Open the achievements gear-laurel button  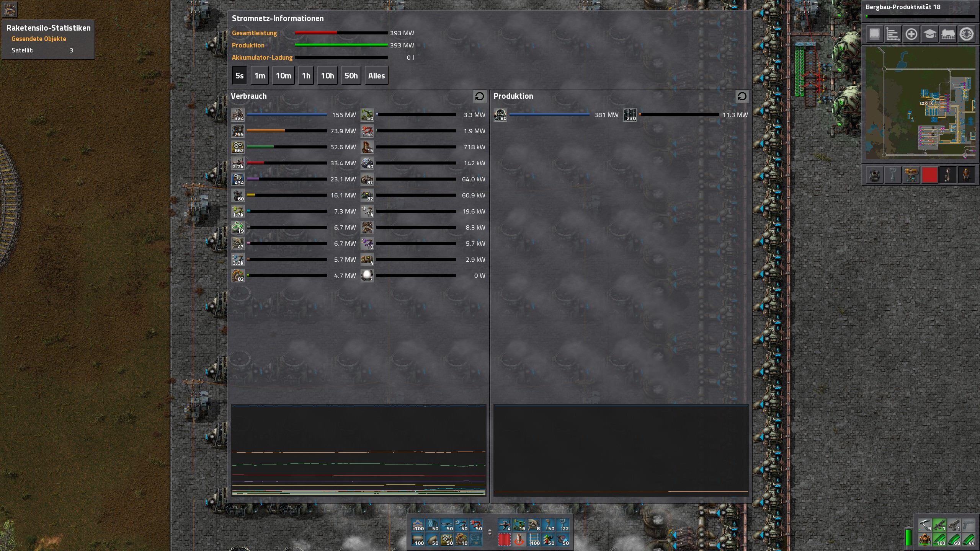[966, 34]
